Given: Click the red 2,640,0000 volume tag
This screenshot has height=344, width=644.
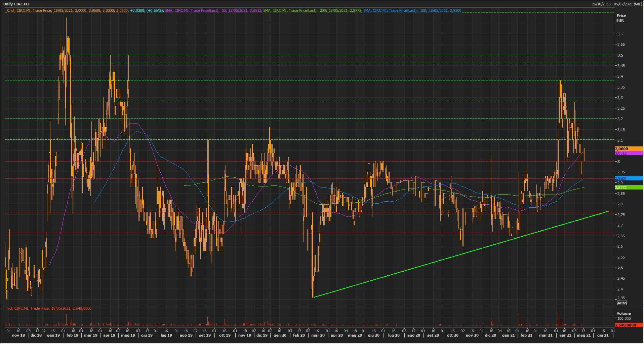Looking at the screenshot, I should pos(628,325).
